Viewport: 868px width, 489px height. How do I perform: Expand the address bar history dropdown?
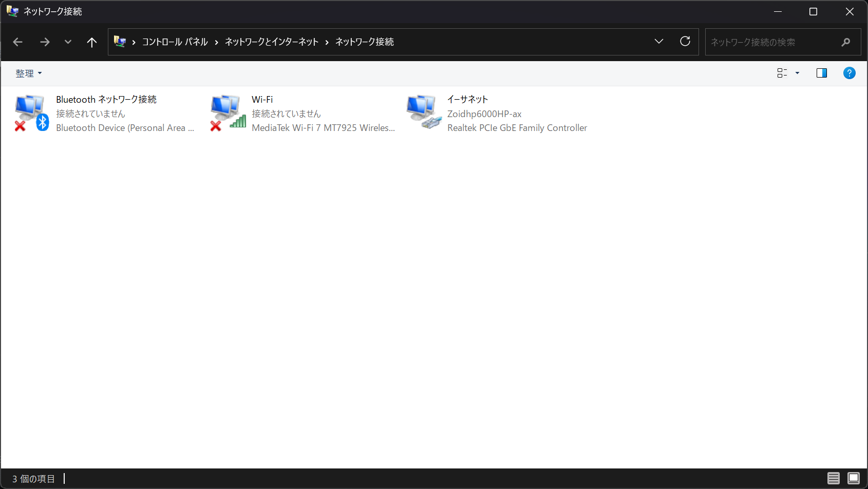658,42
